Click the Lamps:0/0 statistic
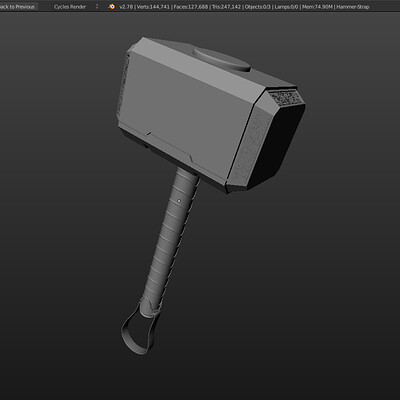Screen dimensions: 400x400 286,7
